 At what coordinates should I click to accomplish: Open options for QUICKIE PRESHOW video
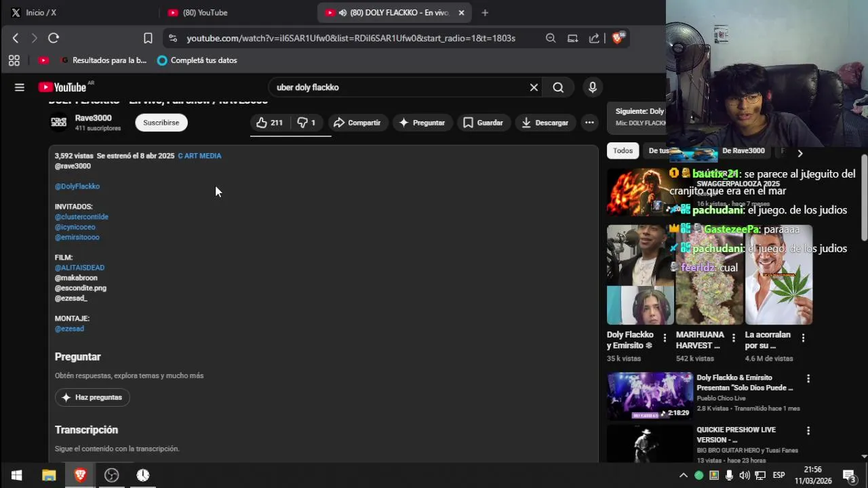808,431
